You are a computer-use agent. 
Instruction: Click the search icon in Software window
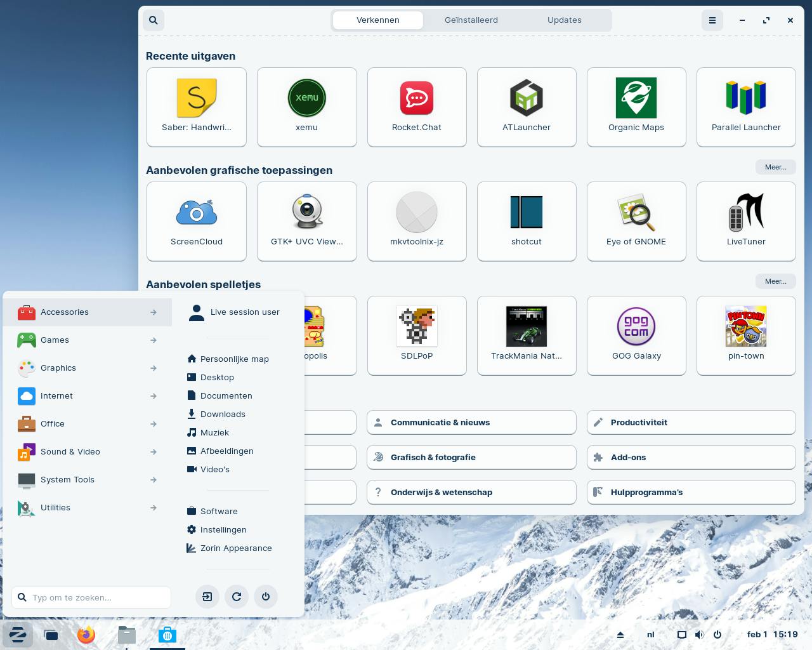(154, 20)
